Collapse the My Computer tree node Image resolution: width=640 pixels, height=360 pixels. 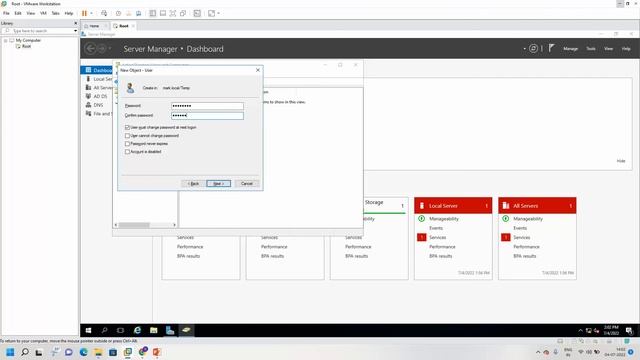point(5,40)
